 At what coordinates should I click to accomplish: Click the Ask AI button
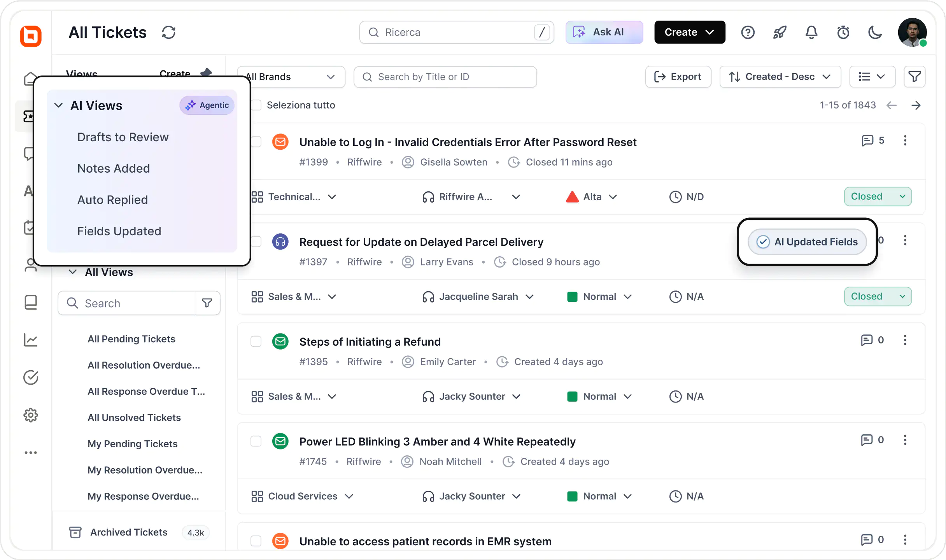point(604,32)
